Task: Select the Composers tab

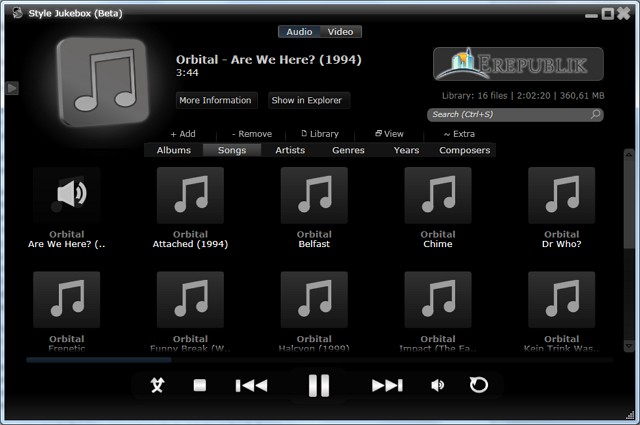Action: point(465,150)
